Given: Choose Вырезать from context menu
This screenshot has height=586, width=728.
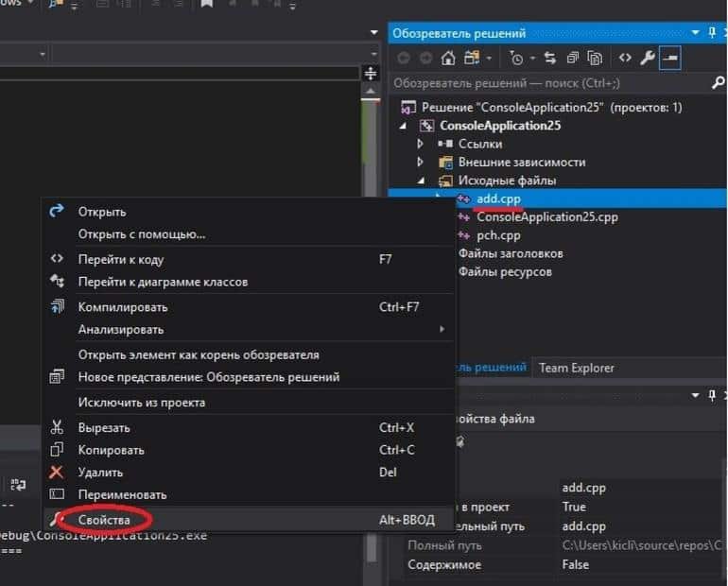Looking at the screenshot, I should 249,428.
